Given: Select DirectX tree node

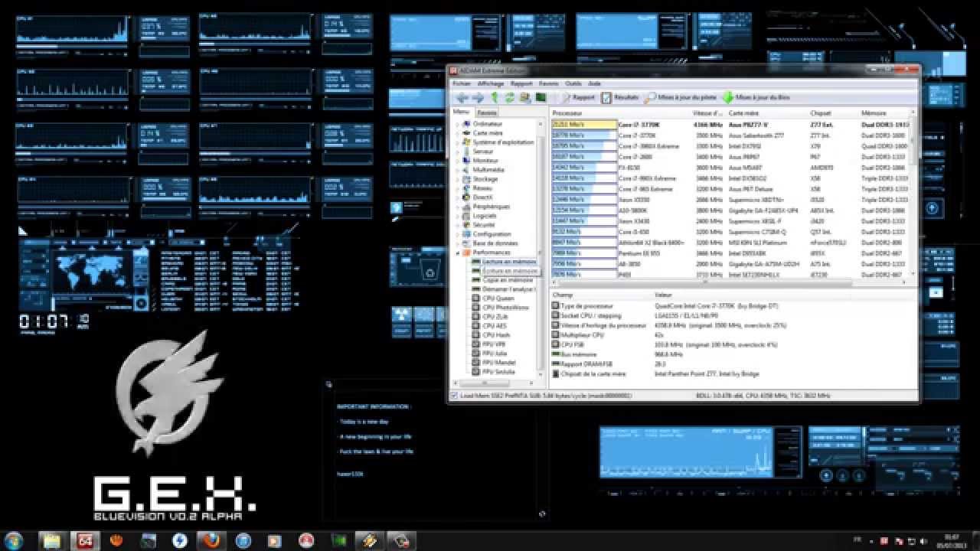Looking at the screenshot, I should coord(483,197).
